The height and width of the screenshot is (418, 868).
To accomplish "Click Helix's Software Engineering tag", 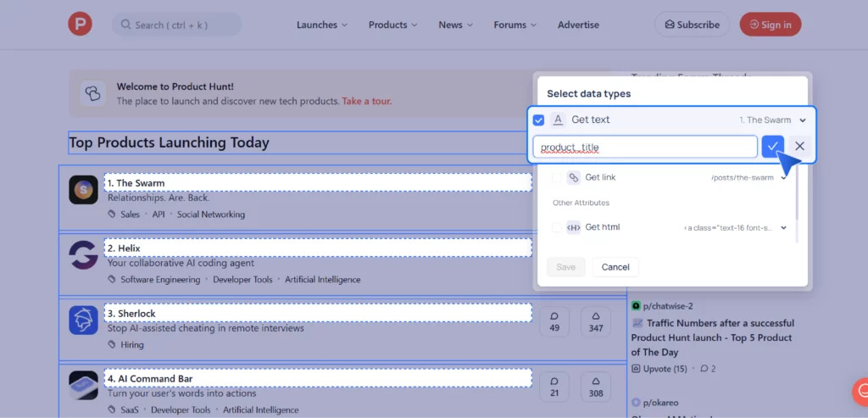I will click(160, 280).
